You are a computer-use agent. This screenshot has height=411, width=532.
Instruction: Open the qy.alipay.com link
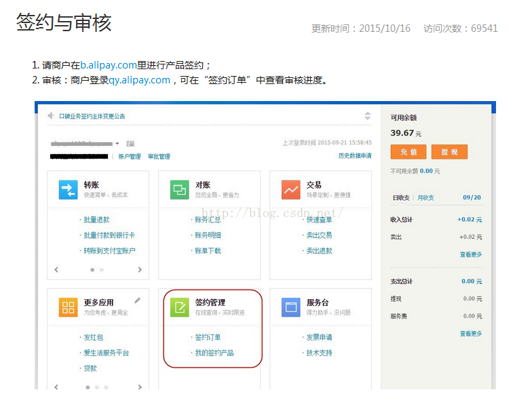point(139,80)
